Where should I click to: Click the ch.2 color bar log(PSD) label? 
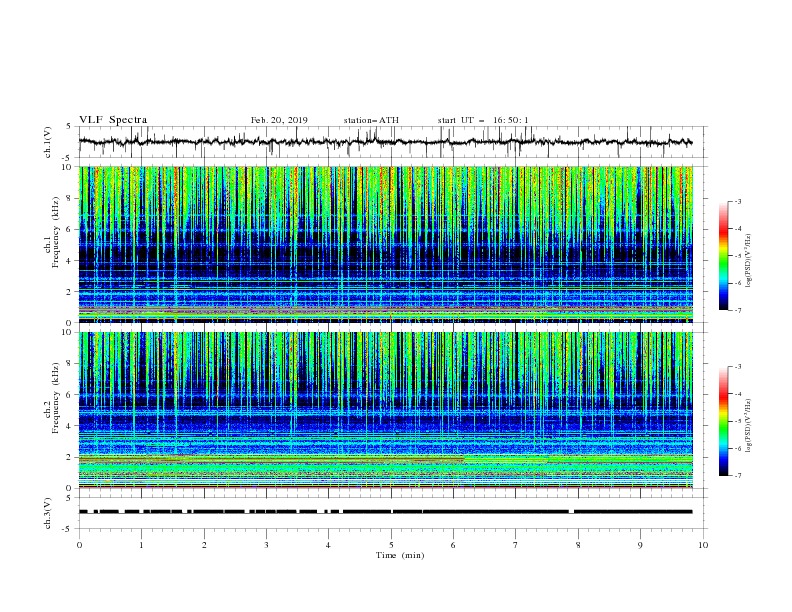click(749, 425)
